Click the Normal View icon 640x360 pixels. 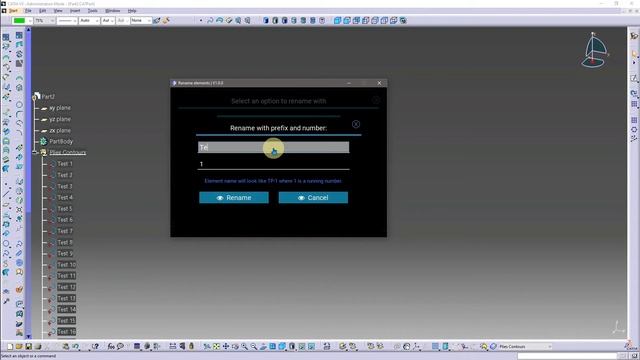[263, 347]
